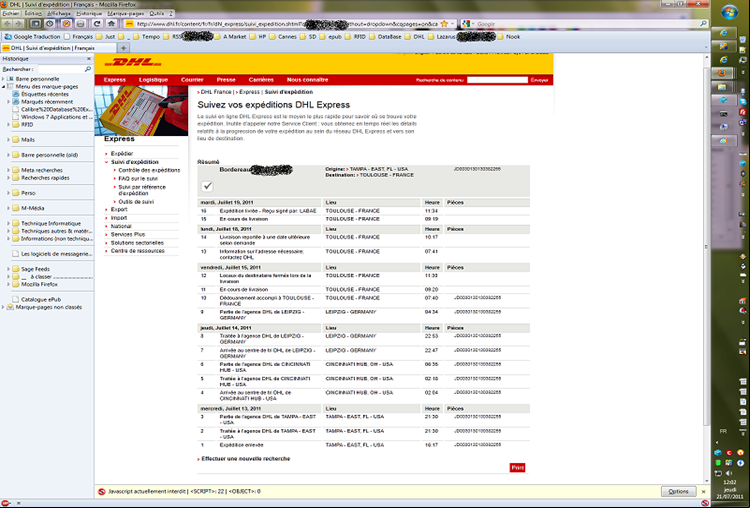This screenshot has height=508, width=750.
Task: Click the volume speaker icon in the tray
Action: point(729,473)
